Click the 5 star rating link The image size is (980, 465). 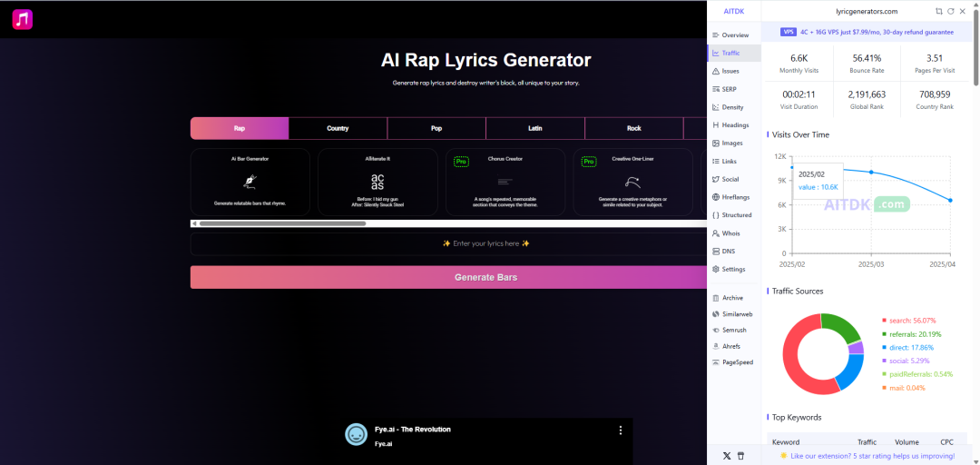point(867,456)
